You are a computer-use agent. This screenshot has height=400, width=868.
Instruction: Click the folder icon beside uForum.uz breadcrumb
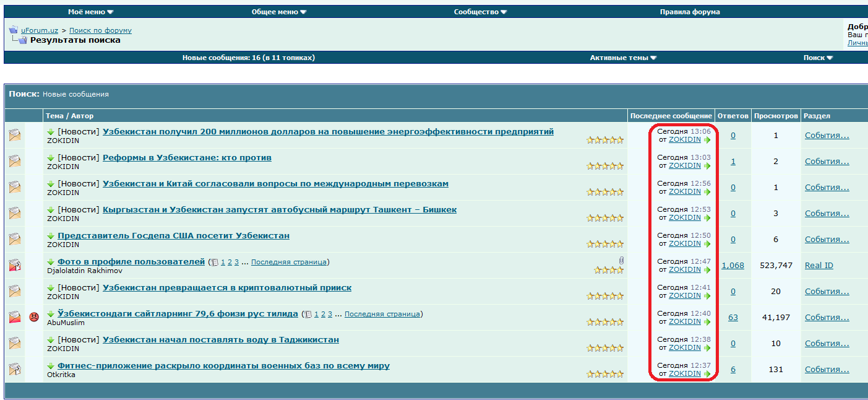(x=13, y=30)
